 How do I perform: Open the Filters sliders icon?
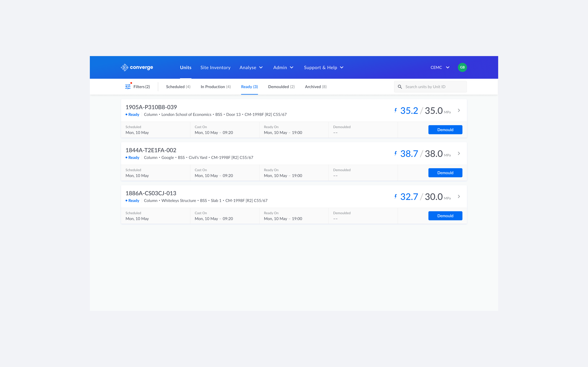[128, 87]
